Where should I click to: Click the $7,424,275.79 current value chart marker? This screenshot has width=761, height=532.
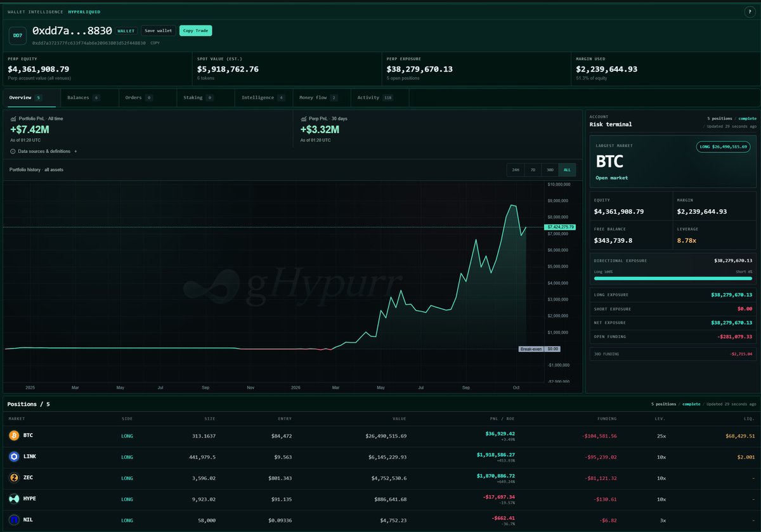(559, 227)
